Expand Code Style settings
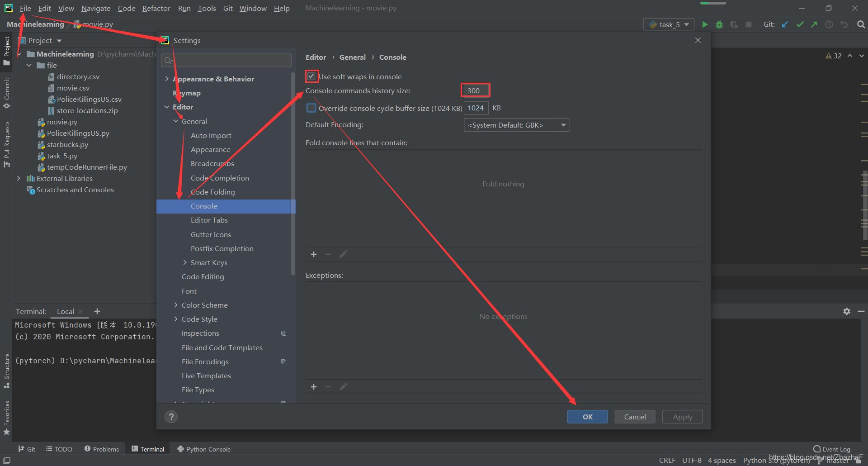This screenshot has width=868, height=466. [x=176, y=319]
